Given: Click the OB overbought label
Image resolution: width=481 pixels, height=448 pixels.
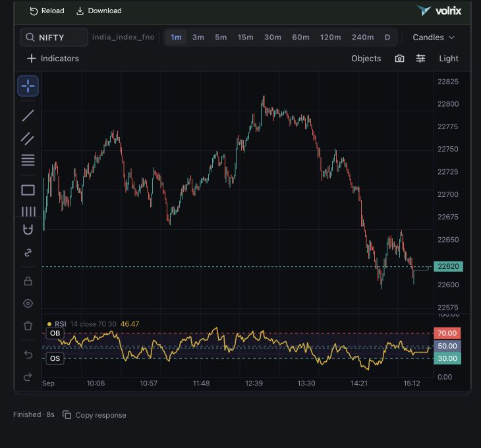Looking at the screenshot, I should (55, 333).
